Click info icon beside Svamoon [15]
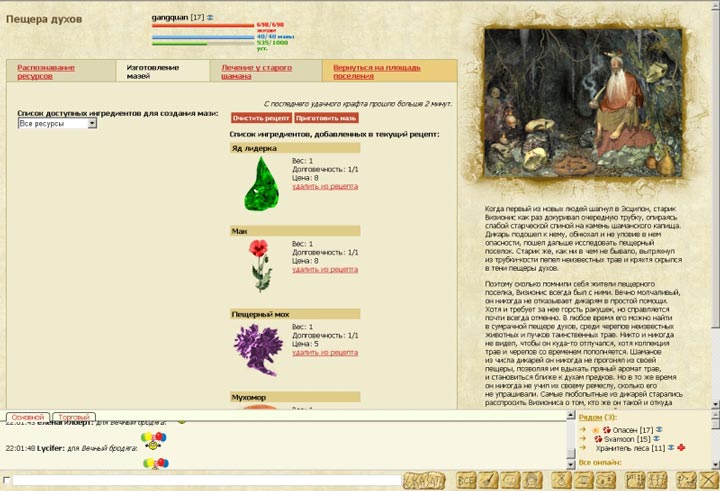720x491 pixels. pyautogui.click(x=657, y=439)
